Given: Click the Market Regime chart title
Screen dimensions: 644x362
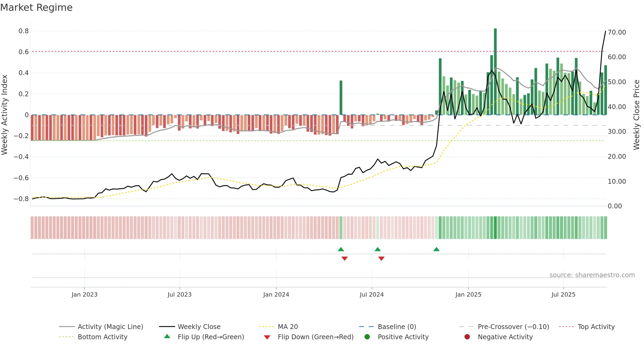Looking at the screenshot, I should tap(36, 8).
